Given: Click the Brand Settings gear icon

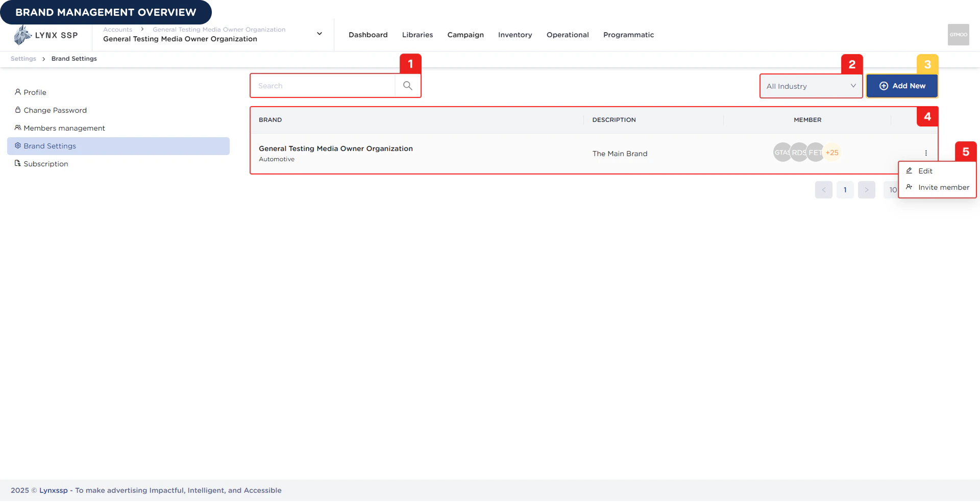Looking at the screenshot, I should coord(18,145).
